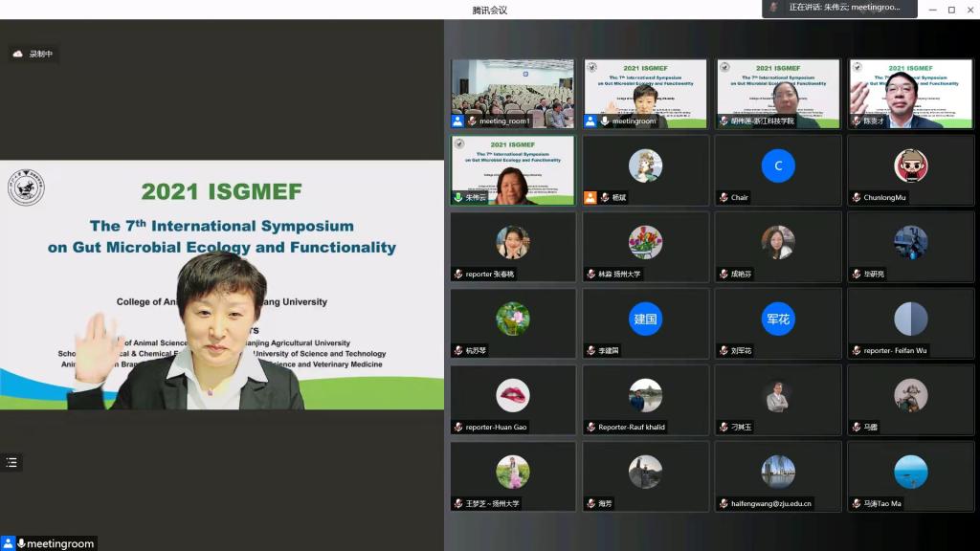The height and width of the screenshot is (551, 980).
Task: Click the blue 军花 avatar circle
Action: point(778,319)
